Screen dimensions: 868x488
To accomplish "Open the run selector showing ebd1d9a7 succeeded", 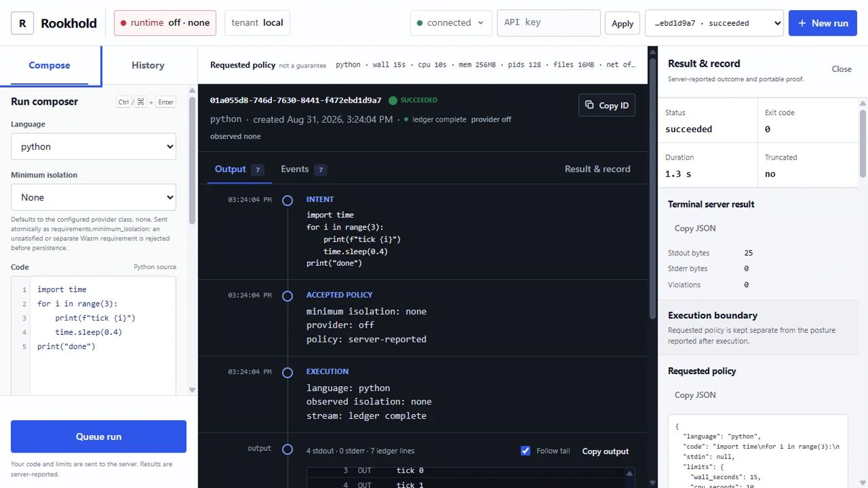I will (x=714, y=23).
